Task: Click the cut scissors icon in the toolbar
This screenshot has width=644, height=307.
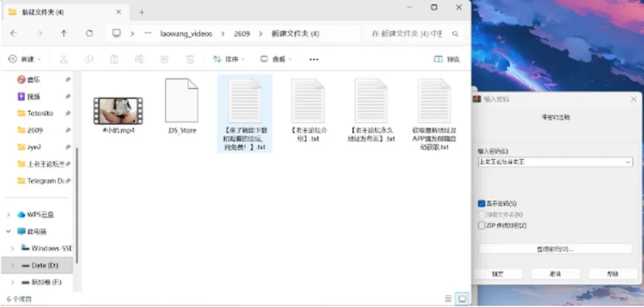Action: (63, 59)
